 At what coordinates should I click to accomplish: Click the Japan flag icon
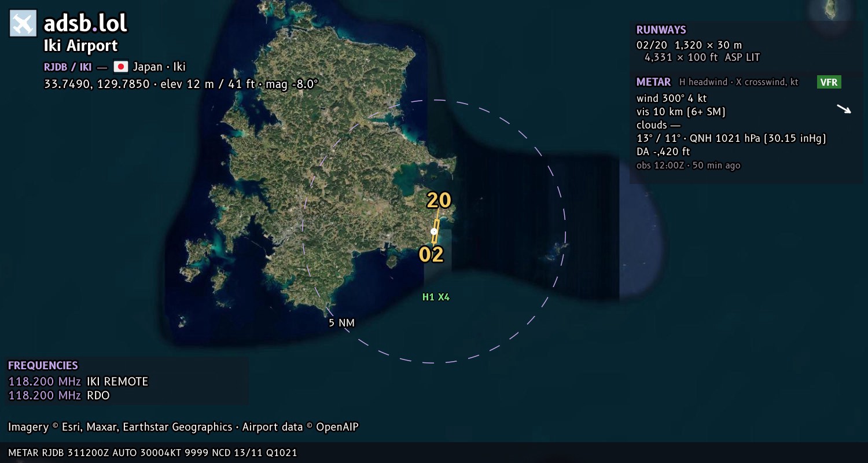[x=120, y=67]
